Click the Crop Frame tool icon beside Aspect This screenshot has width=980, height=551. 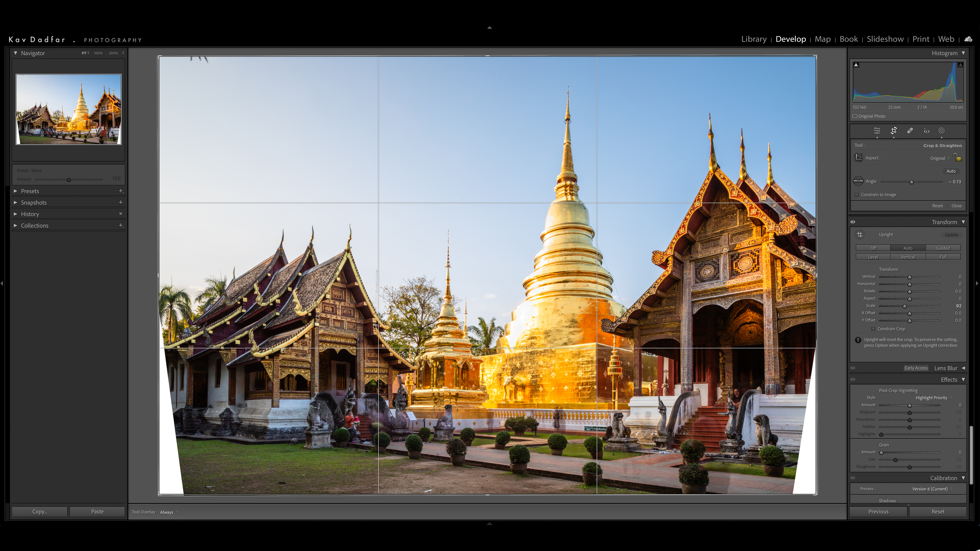[x=859, y=157]
